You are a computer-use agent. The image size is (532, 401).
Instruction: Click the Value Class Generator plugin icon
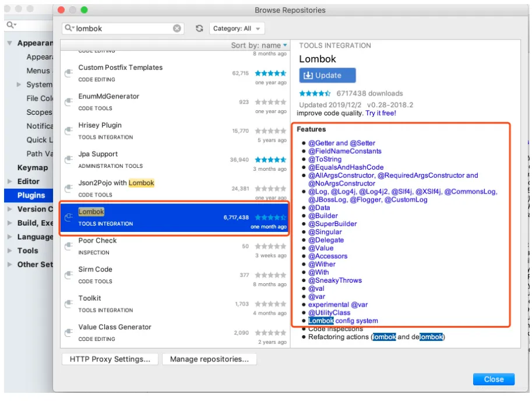(x=69, y=332)
